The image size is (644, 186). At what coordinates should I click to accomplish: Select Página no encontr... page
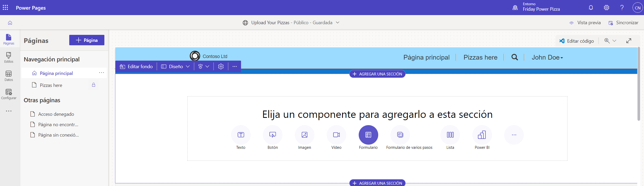[x=58, y=125]
